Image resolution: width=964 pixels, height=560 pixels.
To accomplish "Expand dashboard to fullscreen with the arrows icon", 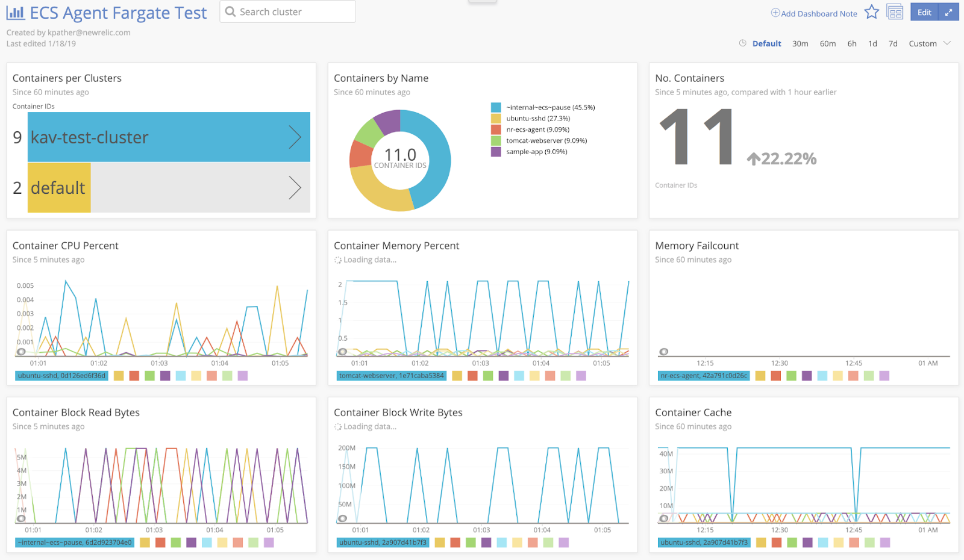I will click(x=948, y=12).
